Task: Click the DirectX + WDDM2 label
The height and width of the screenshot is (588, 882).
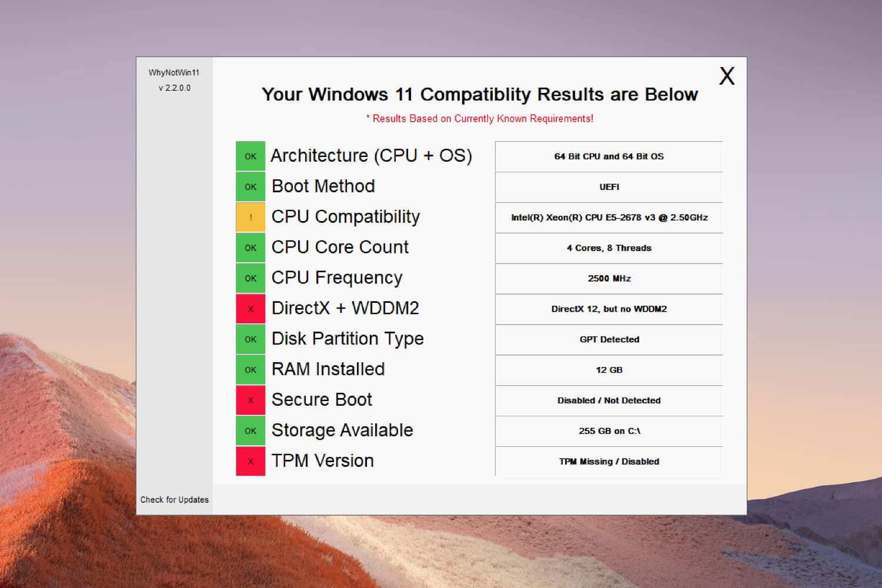Action: tap(345, 309)
